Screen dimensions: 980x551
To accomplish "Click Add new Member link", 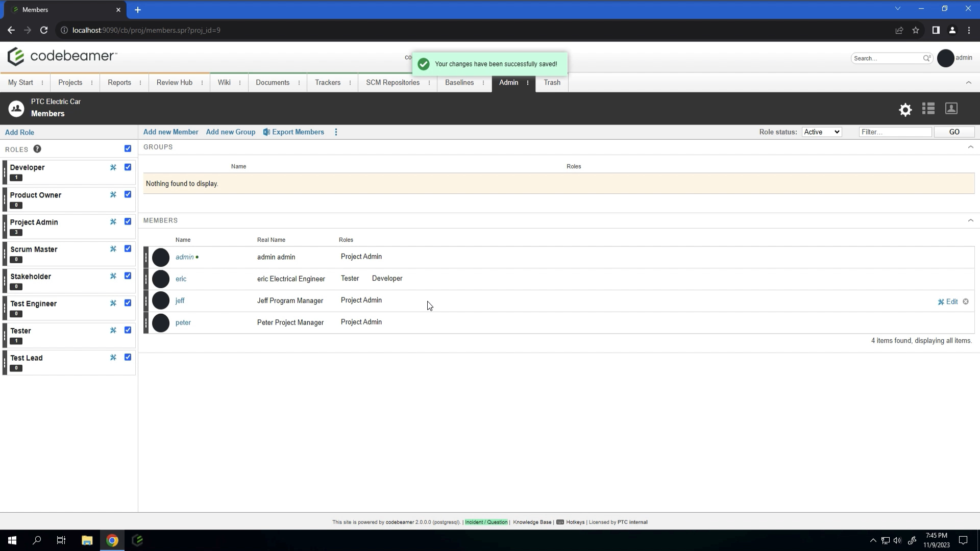I will pyautogui.click(x=170, y=132).
